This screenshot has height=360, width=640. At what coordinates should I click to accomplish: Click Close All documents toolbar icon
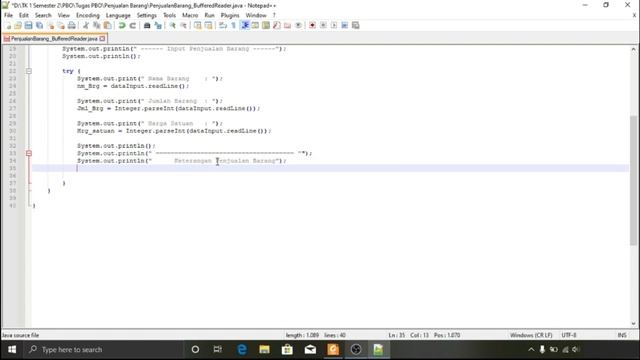coord(61,25)
